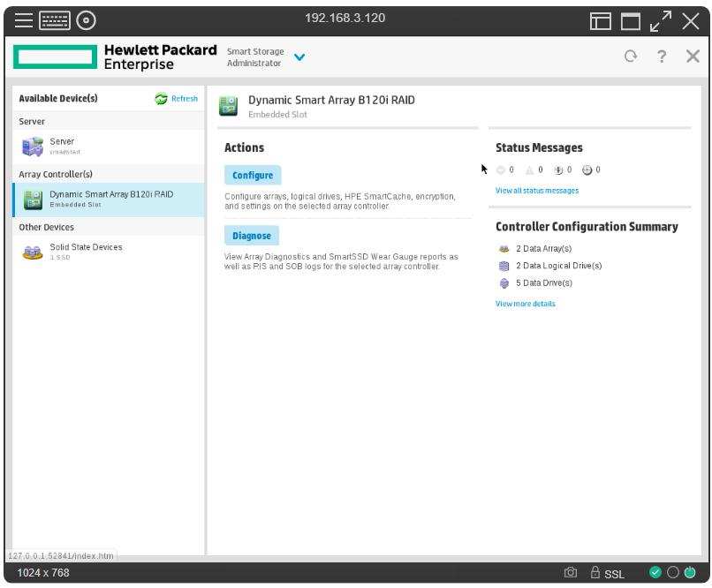Select Dynamic Smart Array B120i RAID controller
The height and width of the screenshot is (588, 712).
(110, 198)
